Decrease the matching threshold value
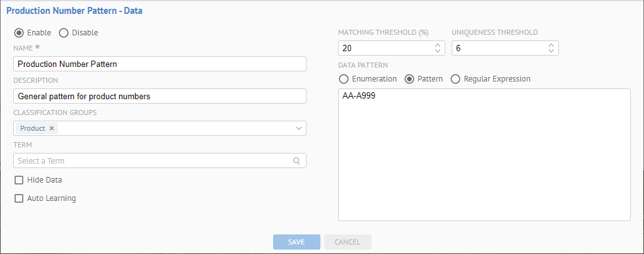Screen dimensions: 644x254 438,51
